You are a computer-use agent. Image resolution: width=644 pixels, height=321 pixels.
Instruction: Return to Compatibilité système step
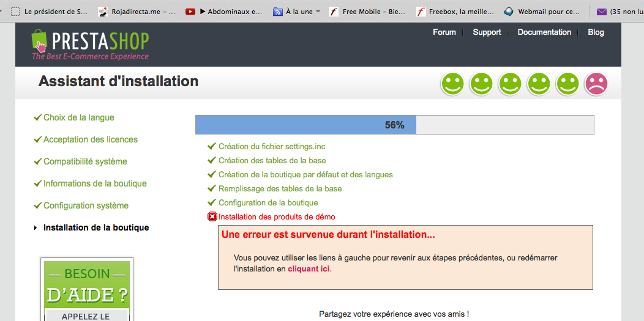tap(86, 162)
